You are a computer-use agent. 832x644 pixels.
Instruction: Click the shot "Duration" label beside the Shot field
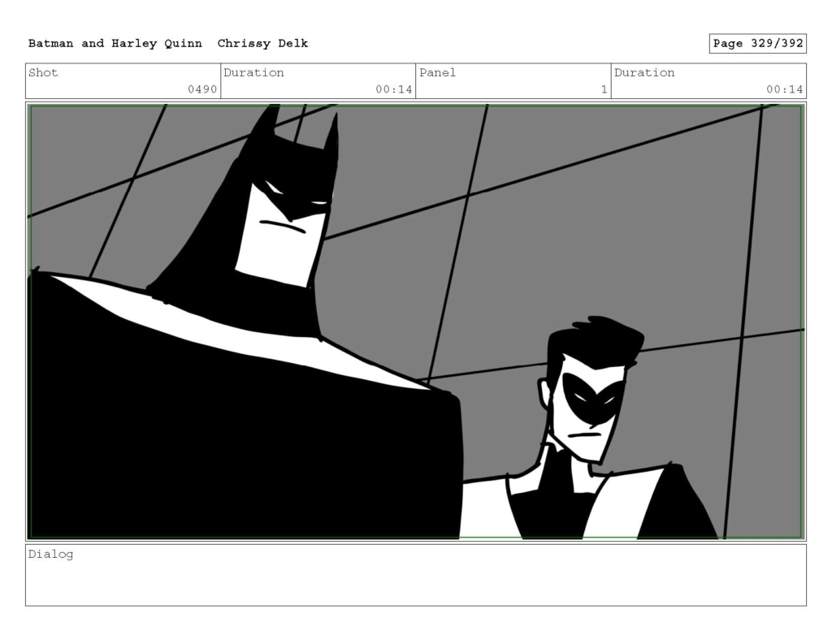tap(253, 72)
